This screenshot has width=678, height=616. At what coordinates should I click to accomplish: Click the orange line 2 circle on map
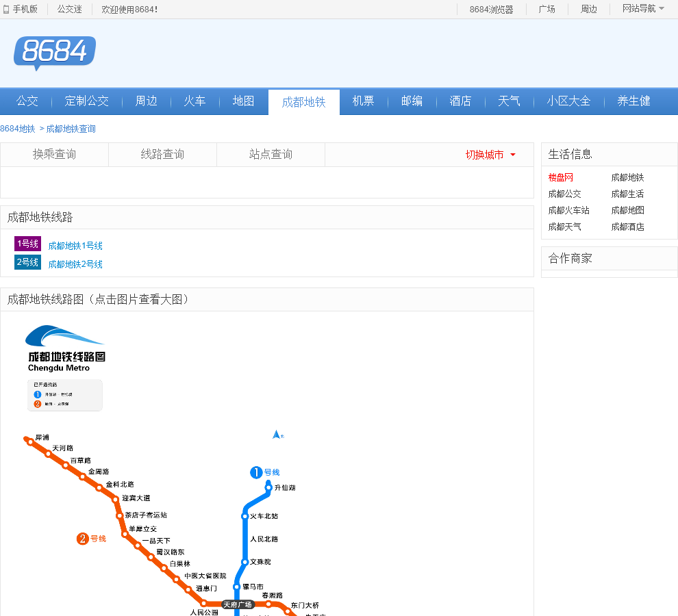click(x=83, y=539)
